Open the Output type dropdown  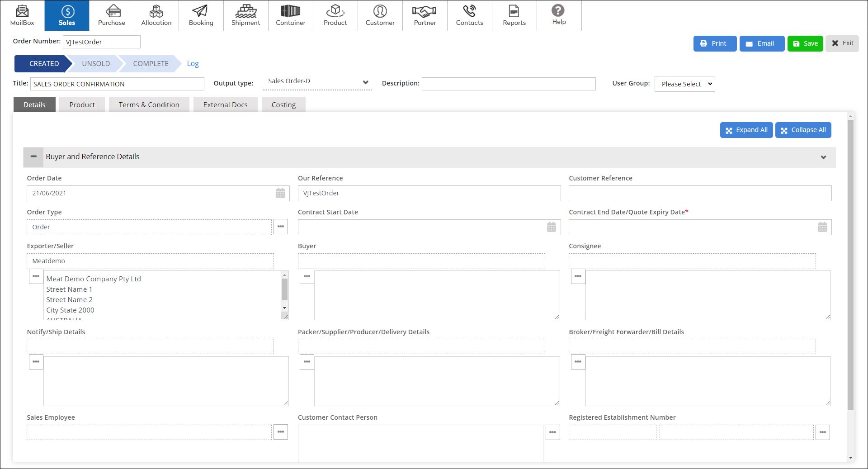coord(317,82)
